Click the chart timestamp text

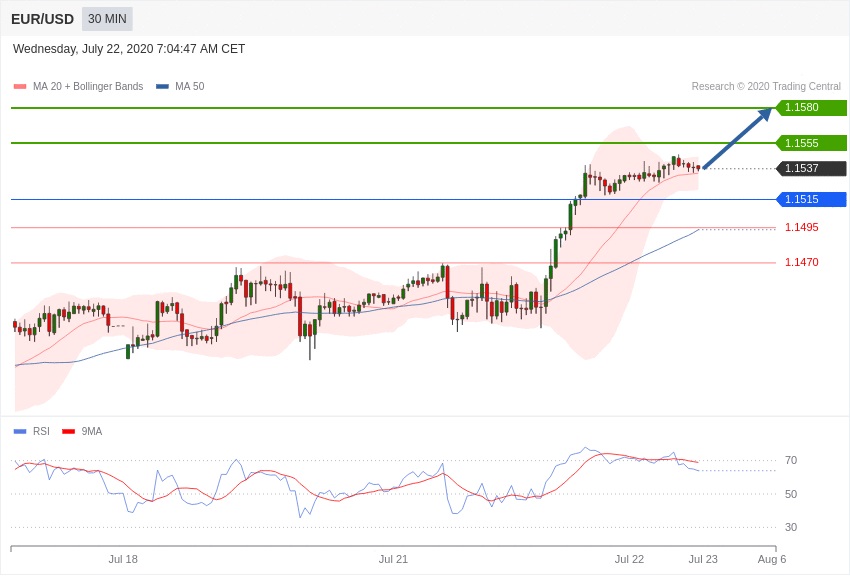tap(129, 49)
